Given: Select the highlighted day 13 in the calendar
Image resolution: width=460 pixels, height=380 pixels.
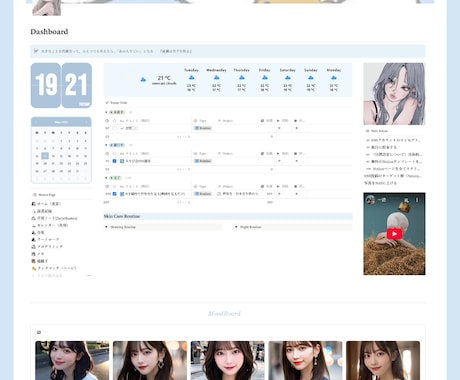Looking at the screenshot, I should (x=45, y=156).
